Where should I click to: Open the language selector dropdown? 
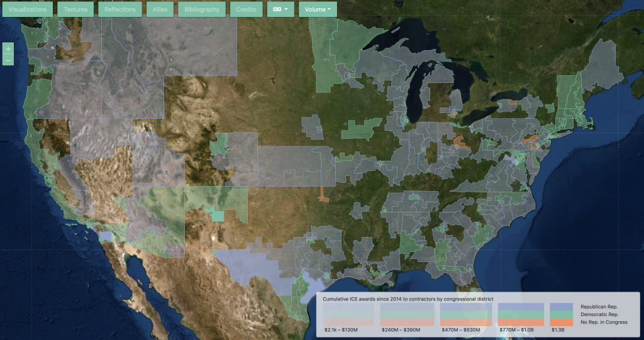(280, 9)
